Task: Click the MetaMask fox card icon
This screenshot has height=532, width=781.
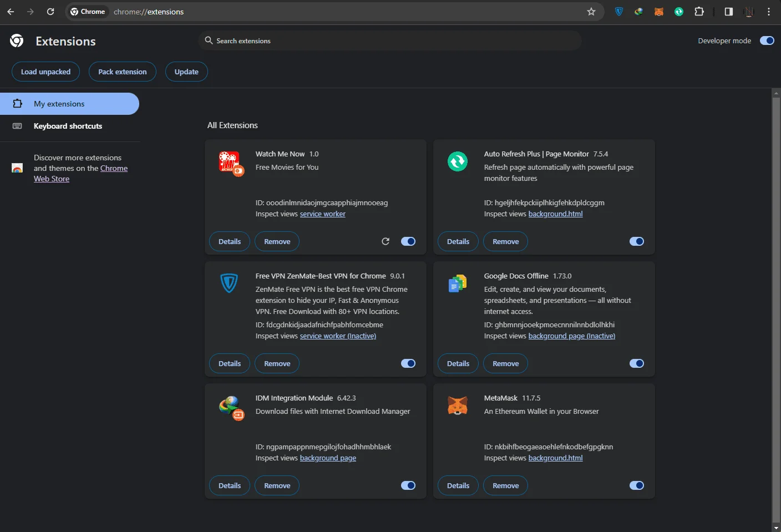Action: point(458,406)
